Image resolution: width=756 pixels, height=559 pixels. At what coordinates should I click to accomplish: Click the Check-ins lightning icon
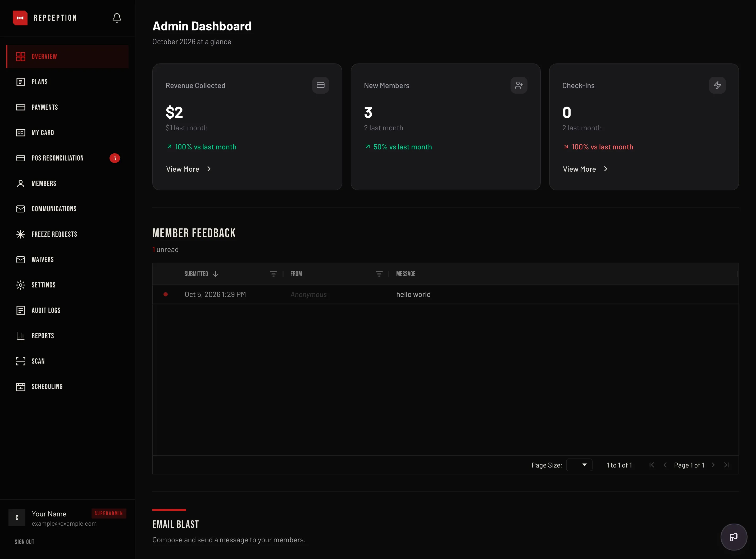pyautogui.click(x=717, y=85)
